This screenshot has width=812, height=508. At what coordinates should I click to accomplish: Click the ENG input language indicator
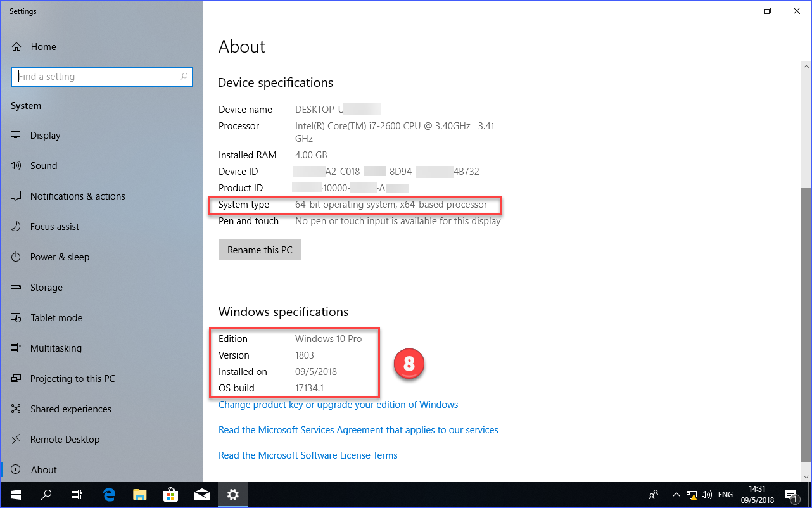tap(726, 495)
